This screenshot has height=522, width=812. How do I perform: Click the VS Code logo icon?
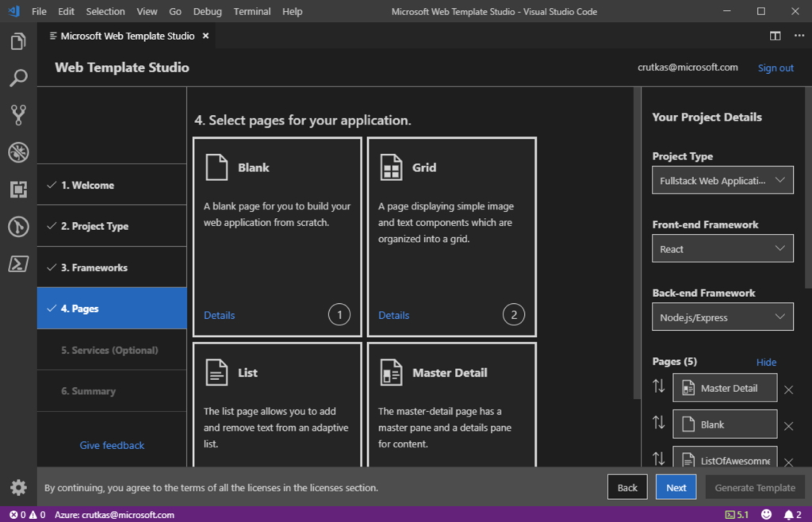click(x=14, y=11)
